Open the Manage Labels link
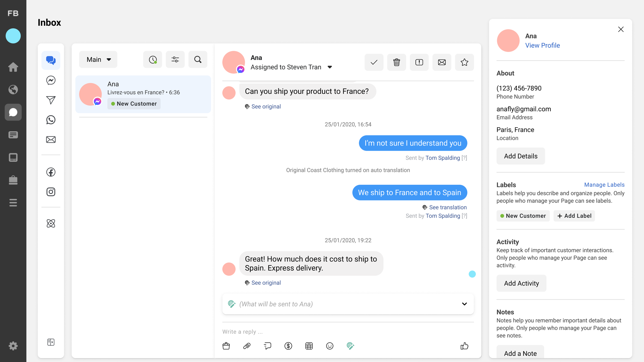Image resolution: width=644 pixels, height=362 pixels. [604, 185]
